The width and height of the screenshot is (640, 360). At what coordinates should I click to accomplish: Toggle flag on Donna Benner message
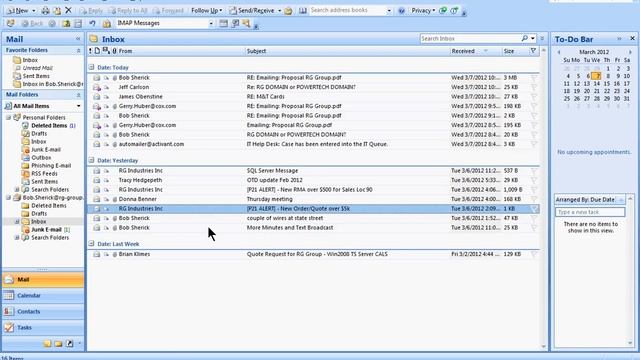(x=534, y=199)
